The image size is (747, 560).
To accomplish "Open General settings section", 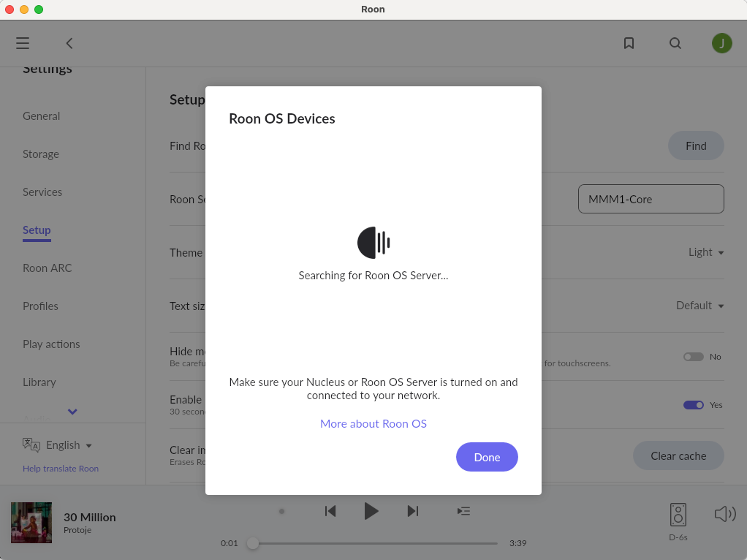I will (42, 116).
